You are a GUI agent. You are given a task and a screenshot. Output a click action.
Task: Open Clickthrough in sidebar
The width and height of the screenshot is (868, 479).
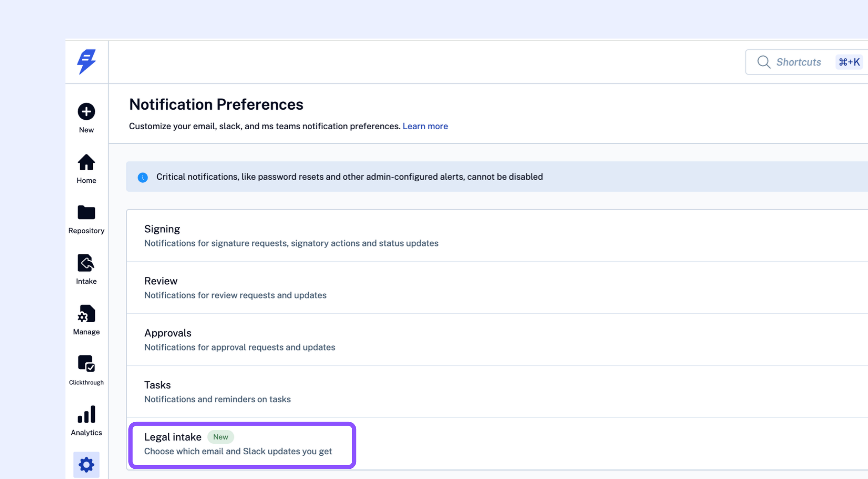click(86, 370)
